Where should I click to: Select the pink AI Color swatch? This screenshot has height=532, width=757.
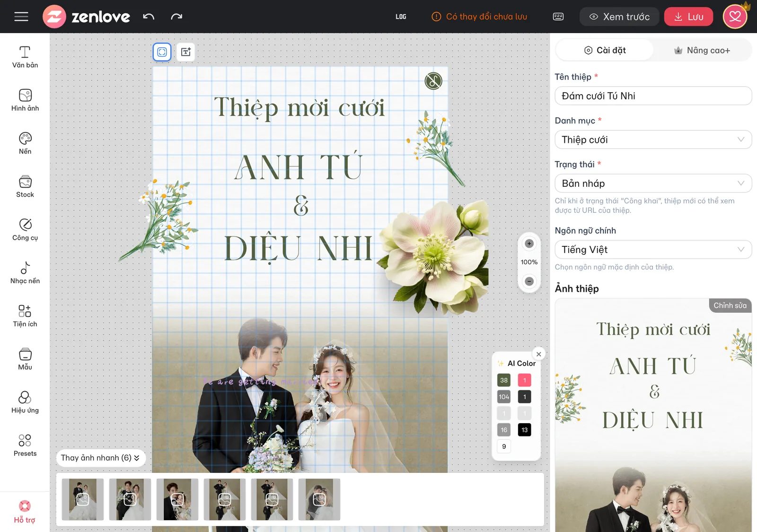click(x=524, y=380)
